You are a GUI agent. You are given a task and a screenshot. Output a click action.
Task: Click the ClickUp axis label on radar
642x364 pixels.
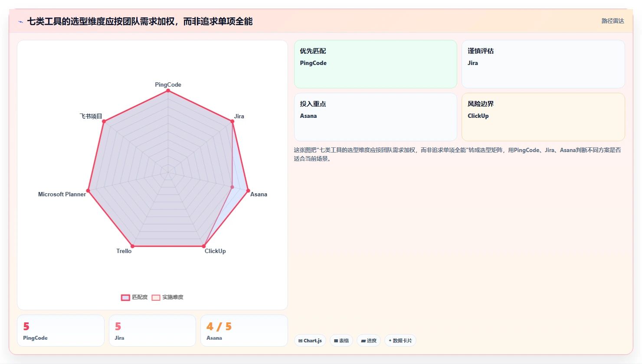[x=215, y=251]
